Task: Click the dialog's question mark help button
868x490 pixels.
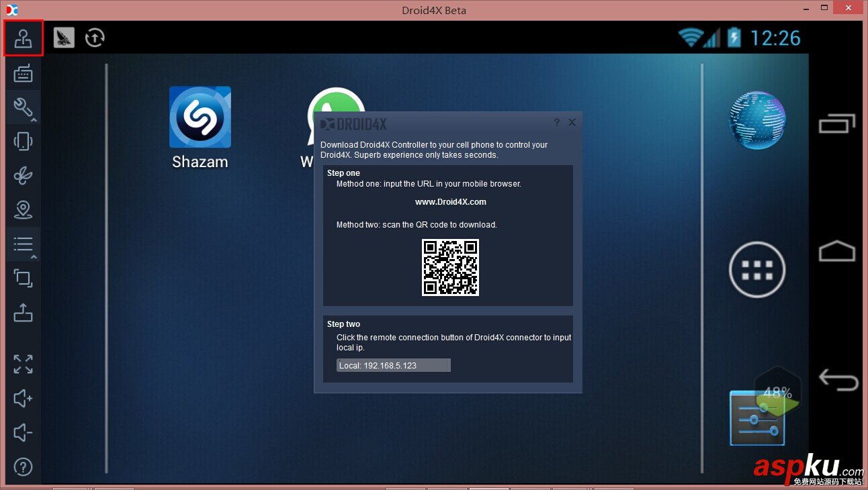Action: [x=557, y=122]
